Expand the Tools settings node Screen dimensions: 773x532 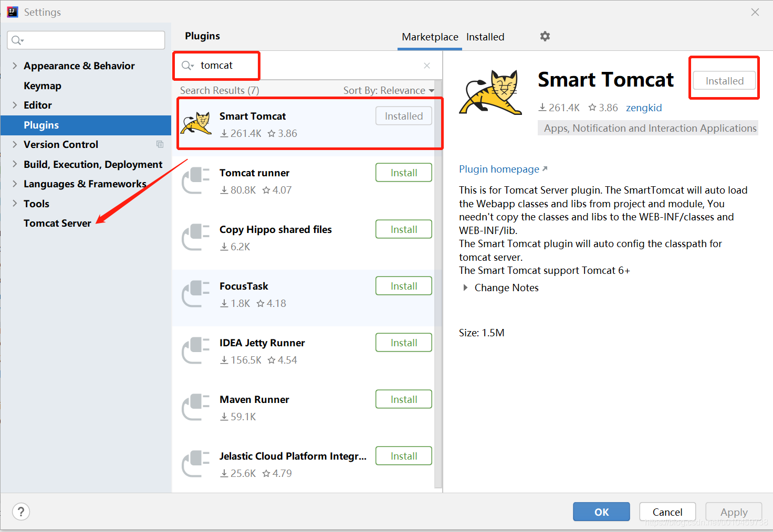point(15,204)
